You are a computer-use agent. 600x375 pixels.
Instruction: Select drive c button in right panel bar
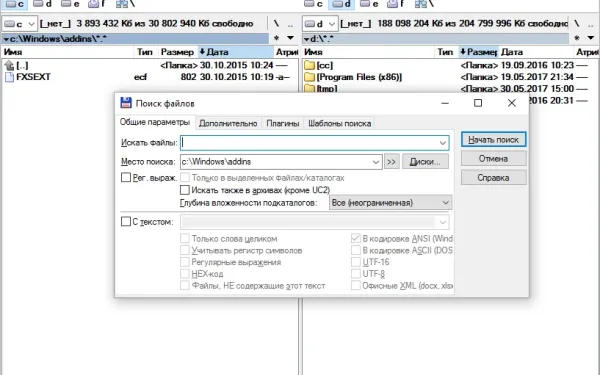tap(313, 4)
